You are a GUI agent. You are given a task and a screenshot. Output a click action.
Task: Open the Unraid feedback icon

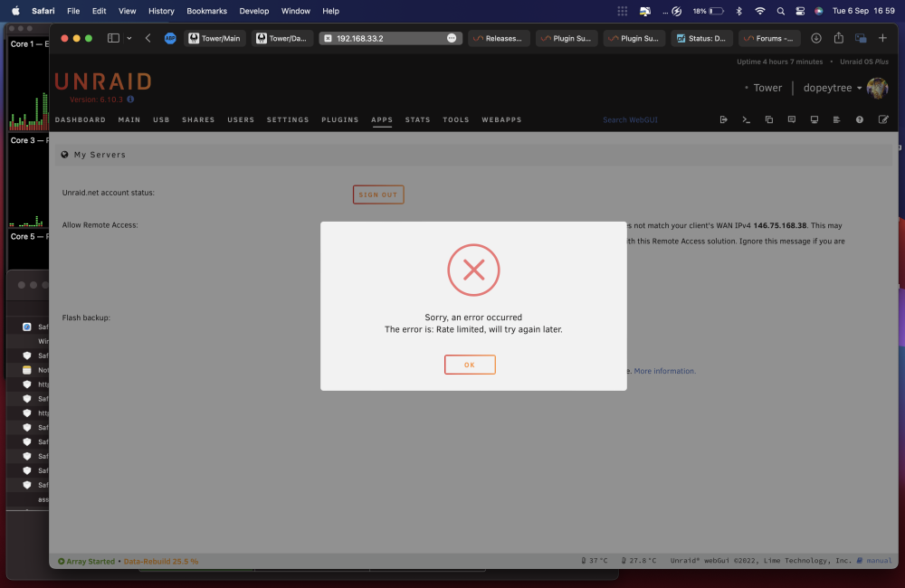792,119
